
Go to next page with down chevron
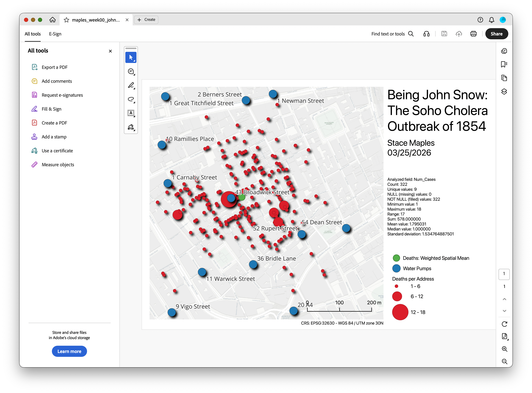tap(504, 311)
